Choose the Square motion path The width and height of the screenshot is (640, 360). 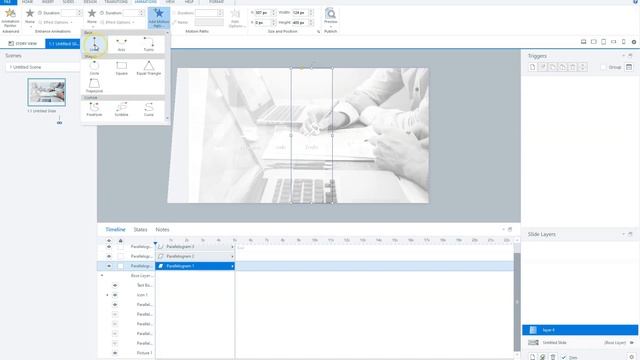tap(121, 68)
